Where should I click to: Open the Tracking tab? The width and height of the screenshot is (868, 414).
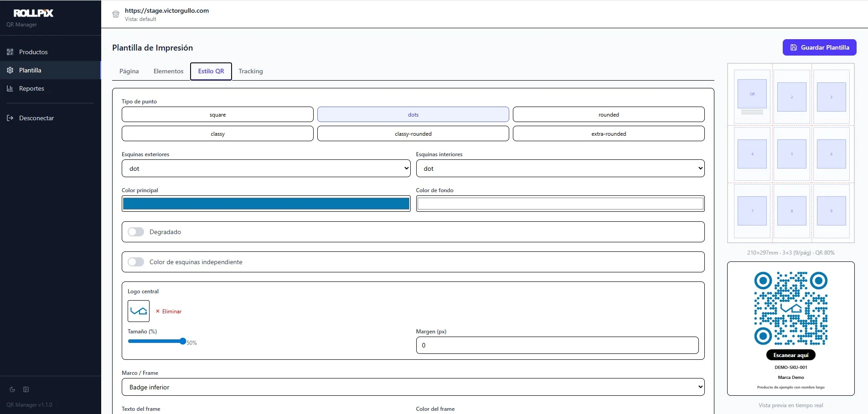[x=251, y=71]
